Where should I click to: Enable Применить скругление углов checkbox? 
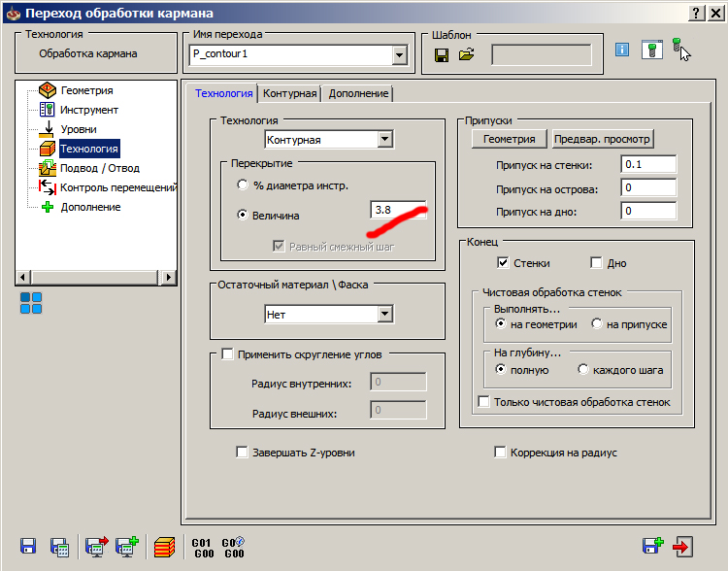(x=227, y=354)
